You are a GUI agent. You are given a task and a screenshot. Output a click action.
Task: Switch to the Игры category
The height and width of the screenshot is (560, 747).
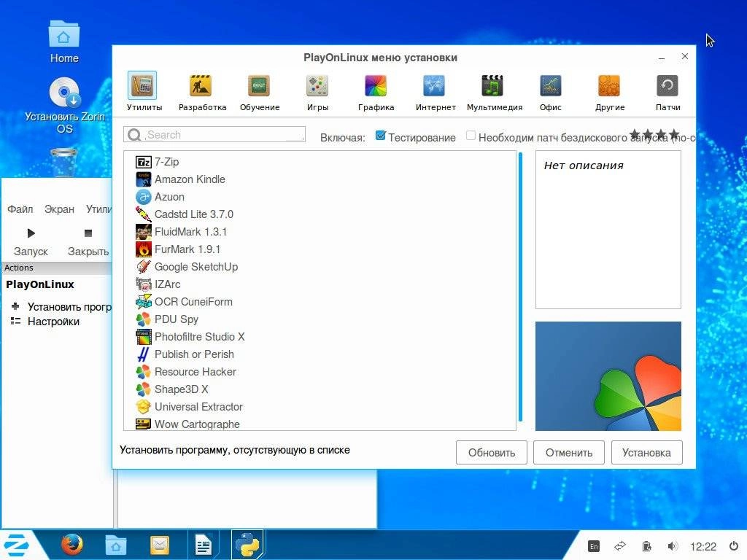(317, 86)
